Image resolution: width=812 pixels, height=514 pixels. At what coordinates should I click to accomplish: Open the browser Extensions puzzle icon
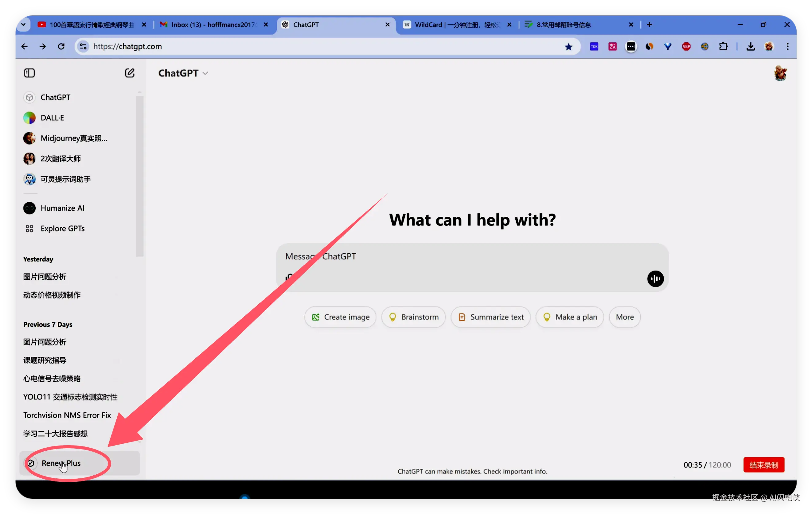point(723,46)
